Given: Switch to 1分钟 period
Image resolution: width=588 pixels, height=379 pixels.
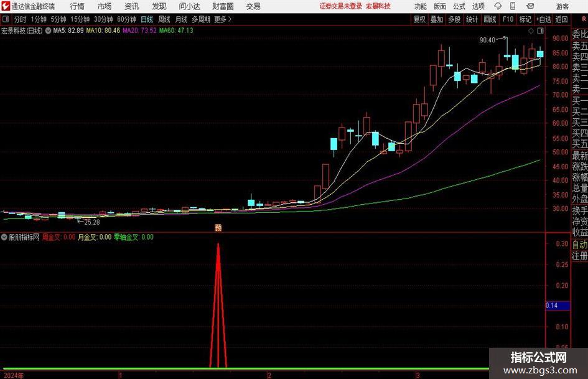Looking at the screenshot, I should click(38, 19).
